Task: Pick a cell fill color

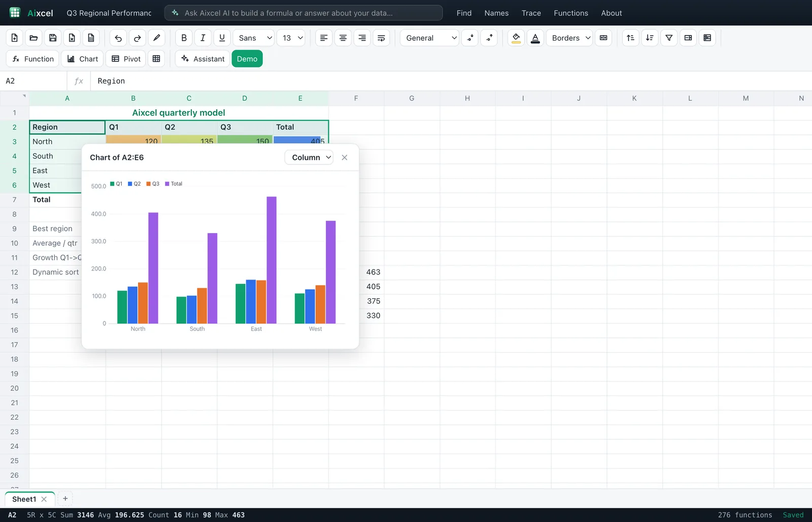Action: click(516, 38)
